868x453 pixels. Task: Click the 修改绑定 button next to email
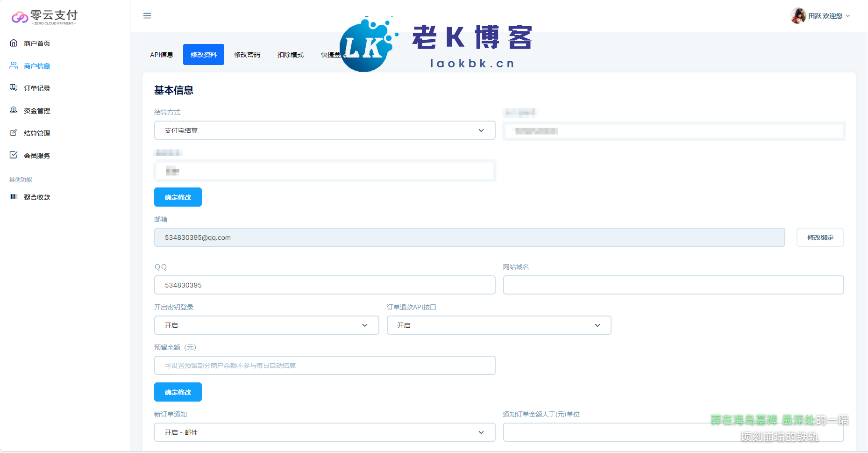[820, 237]
